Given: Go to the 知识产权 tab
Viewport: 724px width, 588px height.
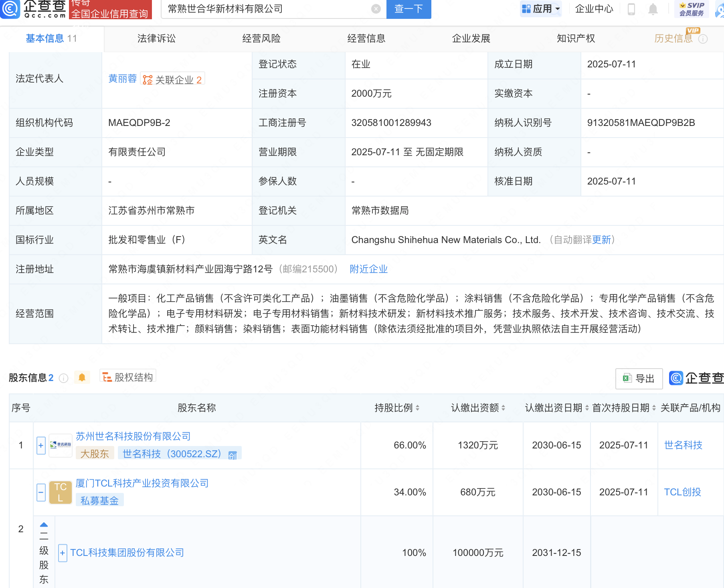Looking at the screenshot, I should pyautogui.click(x=576, y=39).
